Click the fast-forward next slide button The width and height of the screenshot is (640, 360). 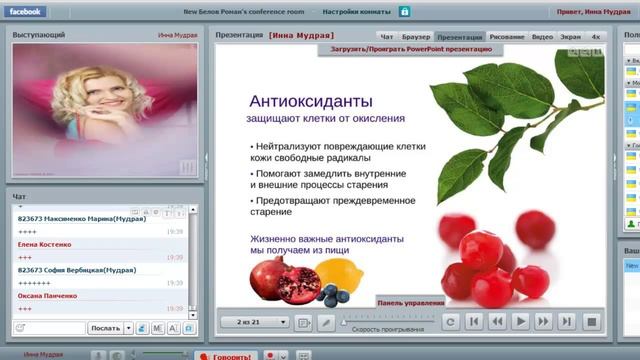click(x=543, y=322)
